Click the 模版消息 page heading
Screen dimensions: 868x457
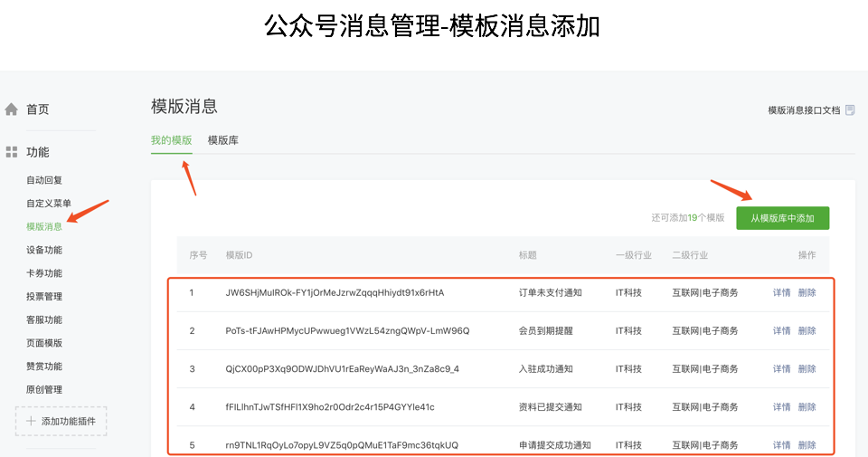point(184,106)
